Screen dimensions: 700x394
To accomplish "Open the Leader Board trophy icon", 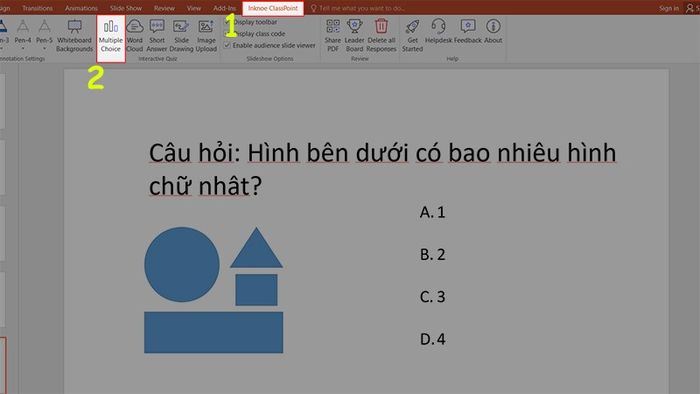I will 354,26.
